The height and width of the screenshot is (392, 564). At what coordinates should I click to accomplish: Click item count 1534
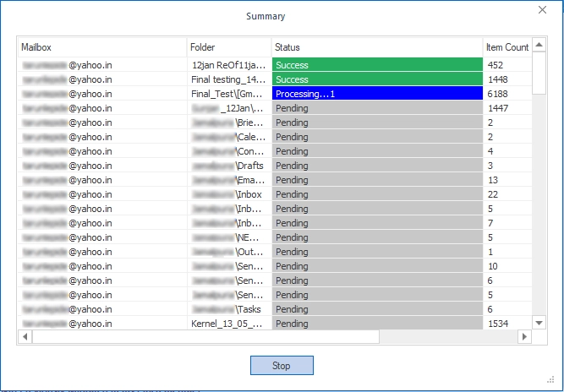[x=498, y=324]
